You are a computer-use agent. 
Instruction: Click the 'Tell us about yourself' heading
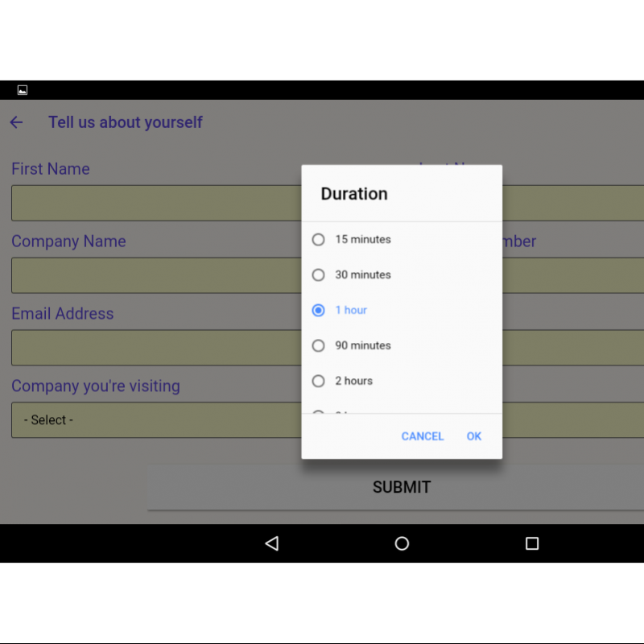tap(126, 122)
